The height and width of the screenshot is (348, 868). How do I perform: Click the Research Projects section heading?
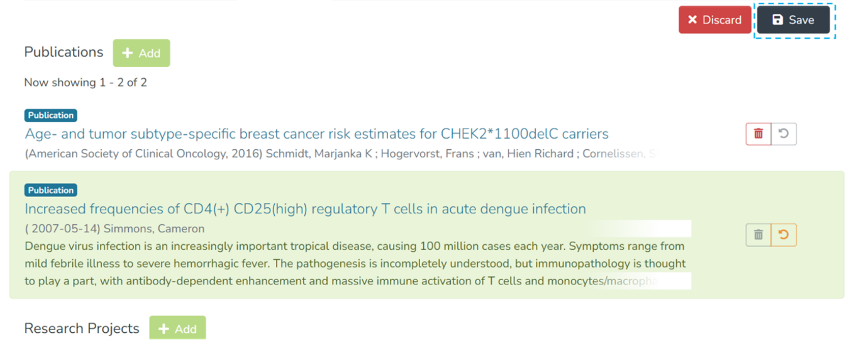[x=81, y=329]
